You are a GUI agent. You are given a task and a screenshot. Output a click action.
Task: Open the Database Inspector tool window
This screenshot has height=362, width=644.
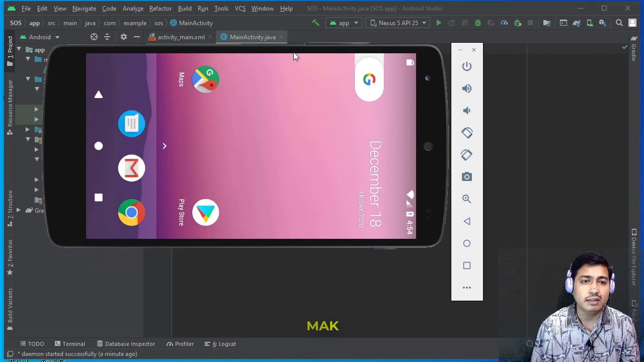point(126,344)
